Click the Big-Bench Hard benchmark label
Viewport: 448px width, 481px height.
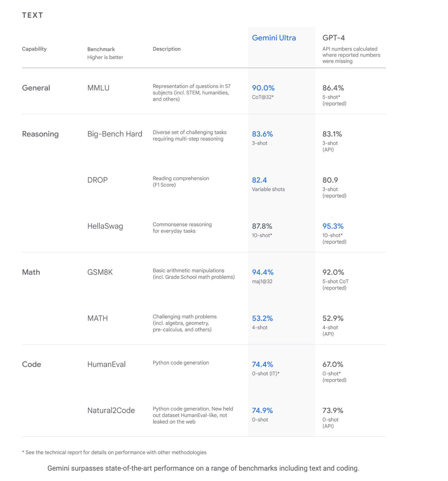tap(115, 134)
